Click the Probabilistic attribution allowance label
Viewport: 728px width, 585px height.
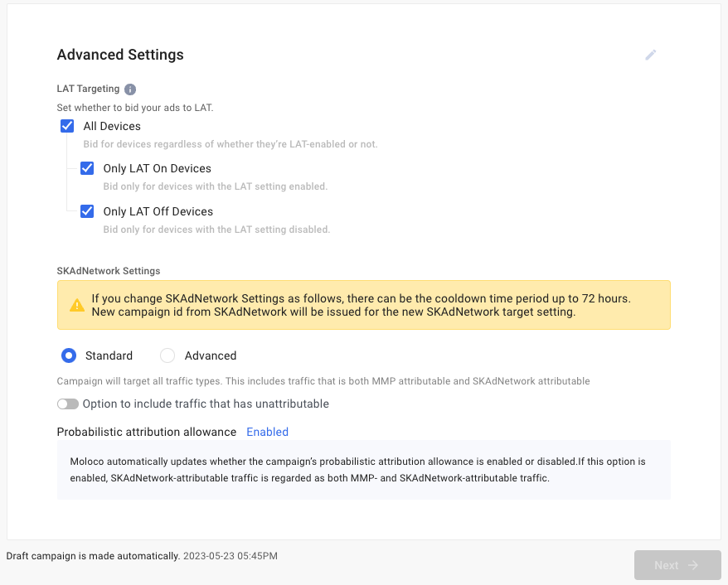tap(147, 432)
